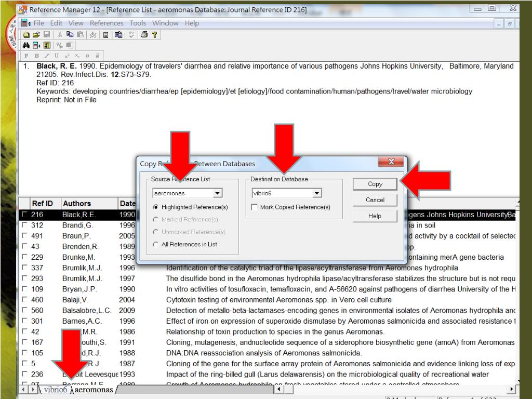Viewport: 532px width, 399px height.
Task: Click the Print icon
Action: coord(144,35)
